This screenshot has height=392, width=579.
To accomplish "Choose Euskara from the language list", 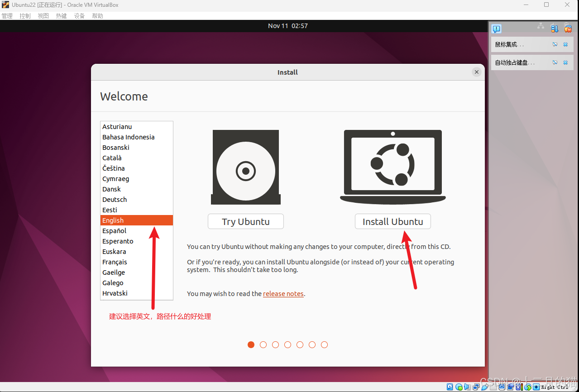I will point(137,252).
